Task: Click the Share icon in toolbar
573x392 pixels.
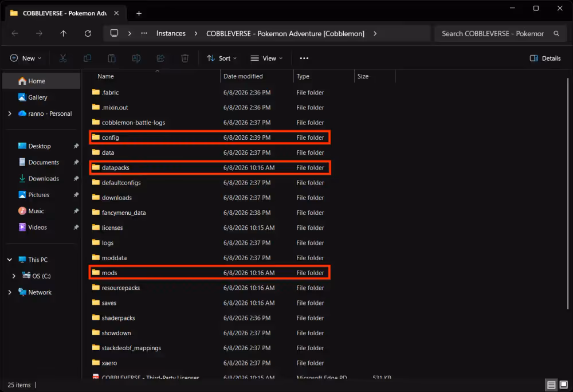Action: tap(160, 58)
